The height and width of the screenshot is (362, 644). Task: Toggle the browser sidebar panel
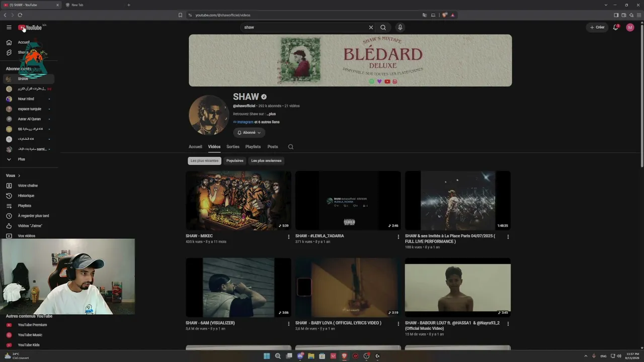point(616,15)
